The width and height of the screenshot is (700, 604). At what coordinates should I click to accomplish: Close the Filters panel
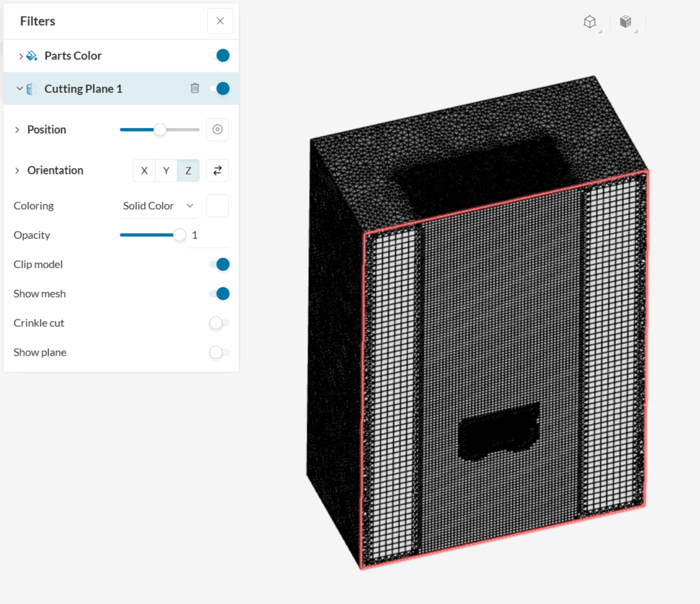tap(219, 21)
